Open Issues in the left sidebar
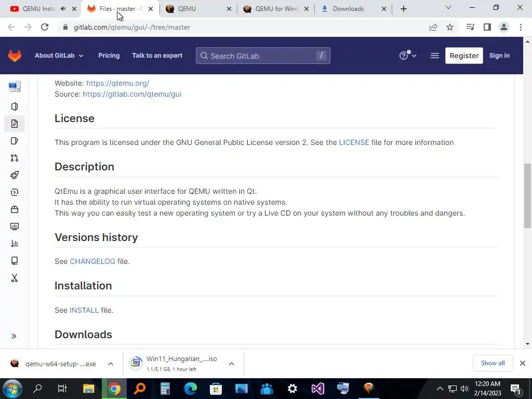 click(14, 141)
